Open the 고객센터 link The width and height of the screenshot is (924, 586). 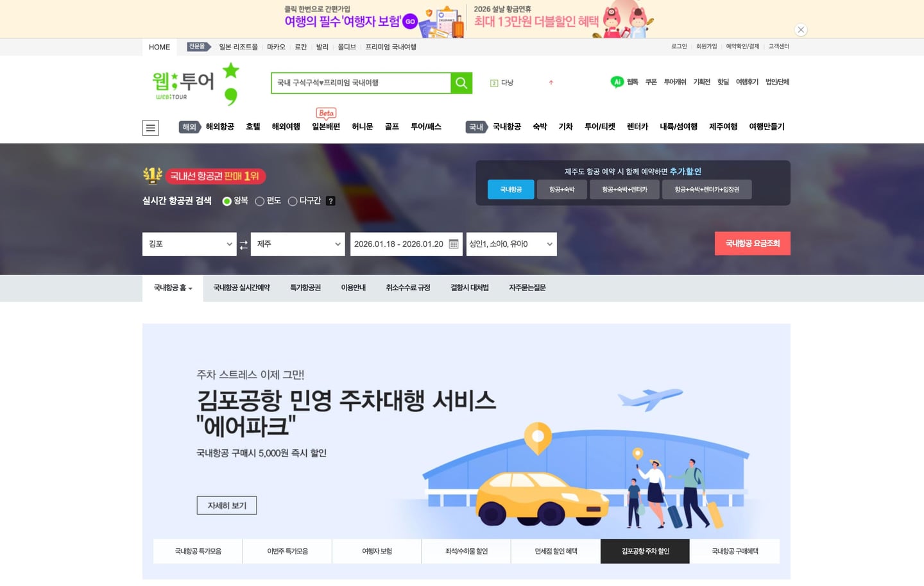[x=779, y=47]
